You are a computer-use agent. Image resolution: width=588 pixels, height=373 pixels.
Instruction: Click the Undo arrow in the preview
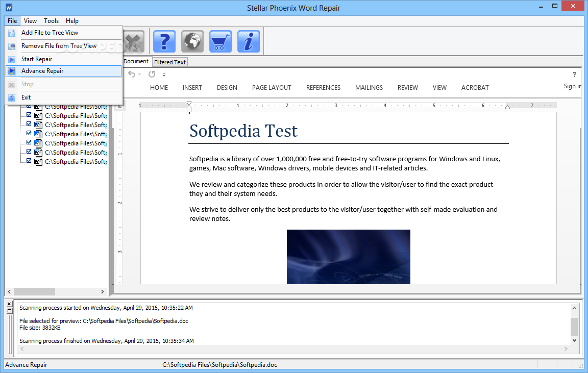pyautogui.click(x=132, y=74)
